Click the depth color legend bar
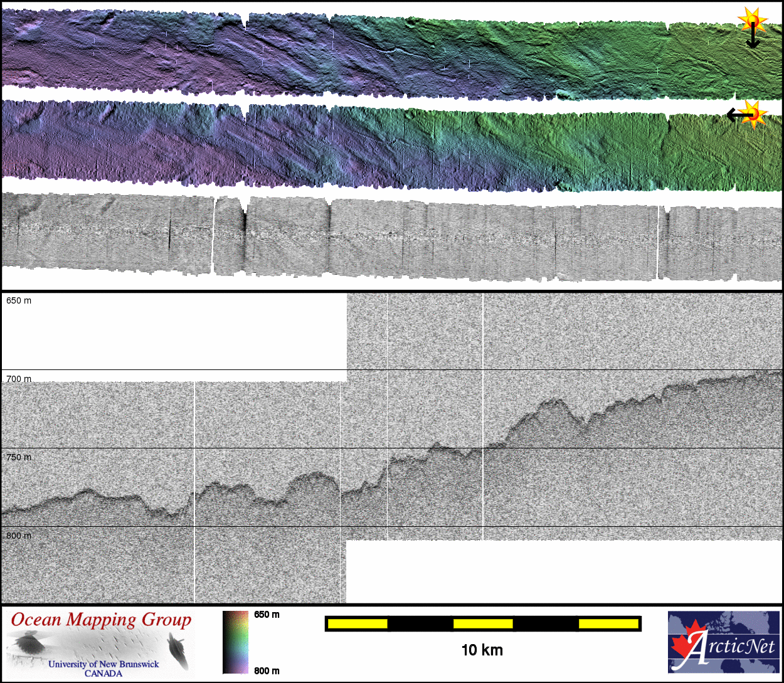784x683 pixels. point(235,642)
